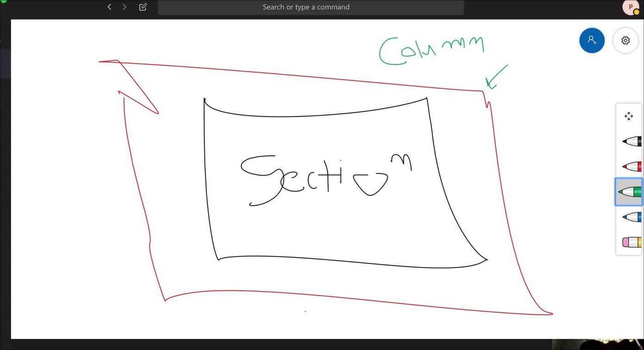Select the move/pan tool

tap(628, 116)
